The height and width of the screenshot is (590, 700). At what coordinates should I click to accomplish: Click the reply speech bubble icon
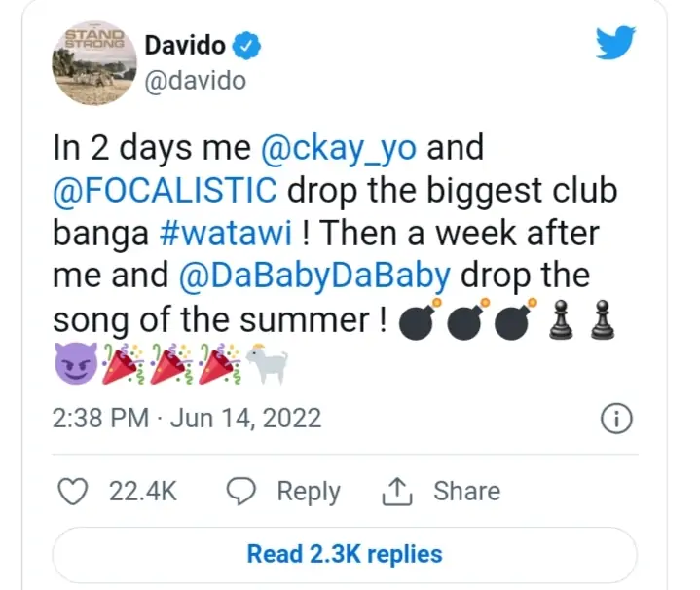coord(241,491)
